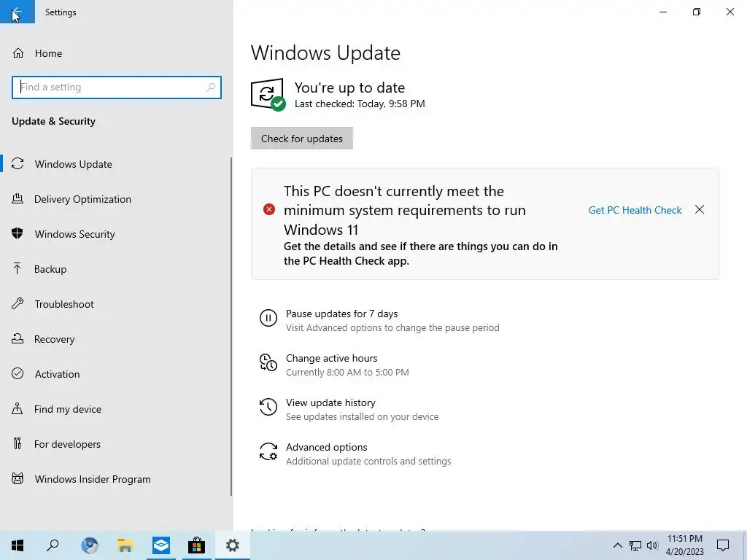Open the Action Center notifications
Viewport: 747px width, 560px height.
(x=723, y=545)
